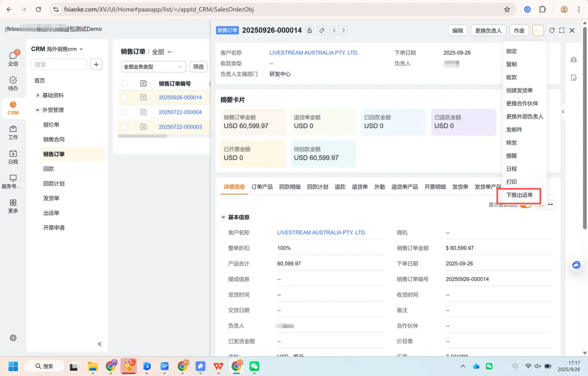Click the 更换负责人 button
The height and width of the screenshot is (376, 588).
point(488,30)
